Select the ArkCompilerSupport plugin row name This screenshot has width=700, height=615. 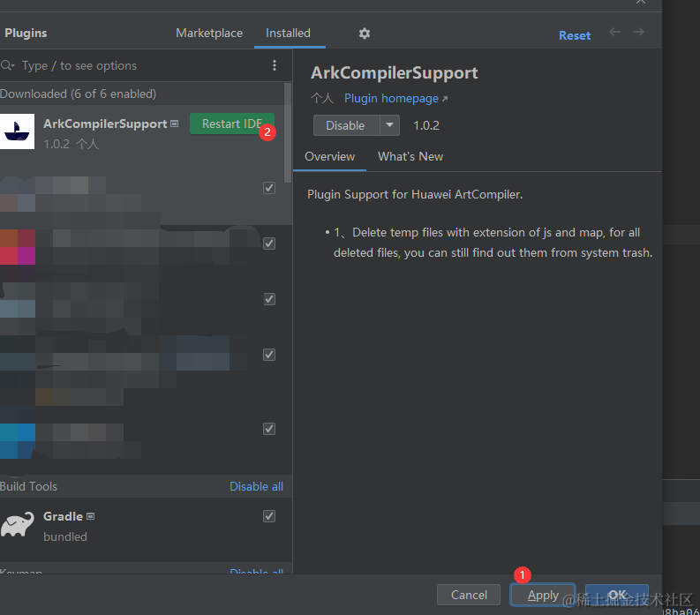pyautogui.click(x=105, y=124)
